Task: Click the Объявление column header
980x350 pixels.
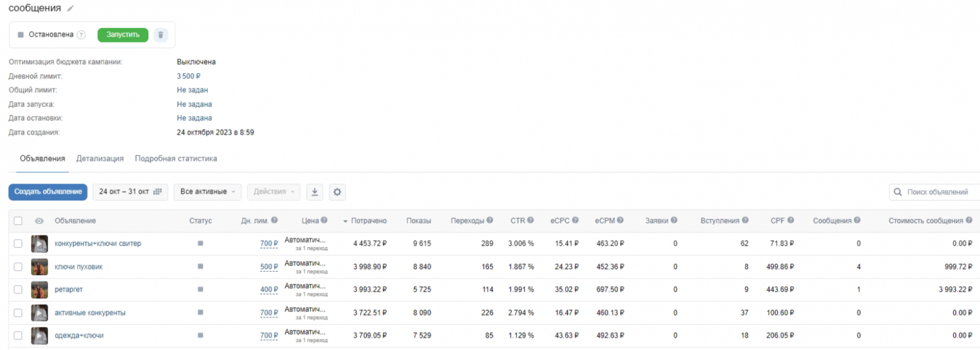Action: click(75, 221)
